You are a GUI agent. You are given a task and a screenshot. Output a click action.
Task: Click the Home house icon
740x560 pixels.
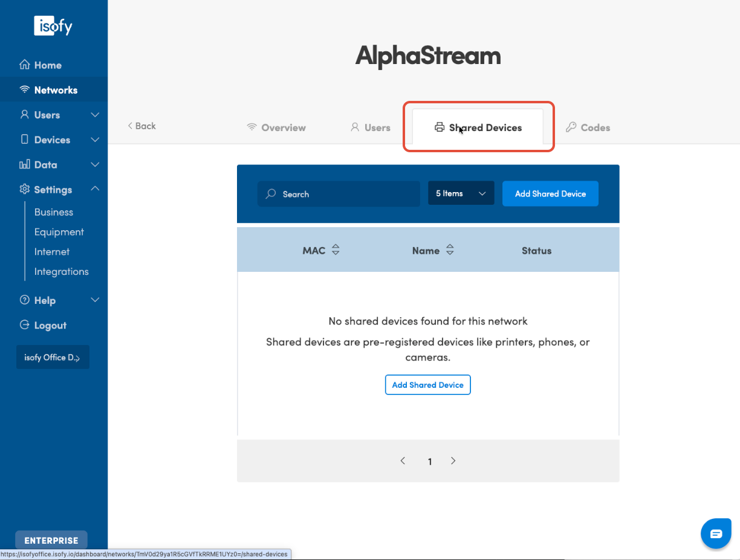pos(24,65)
